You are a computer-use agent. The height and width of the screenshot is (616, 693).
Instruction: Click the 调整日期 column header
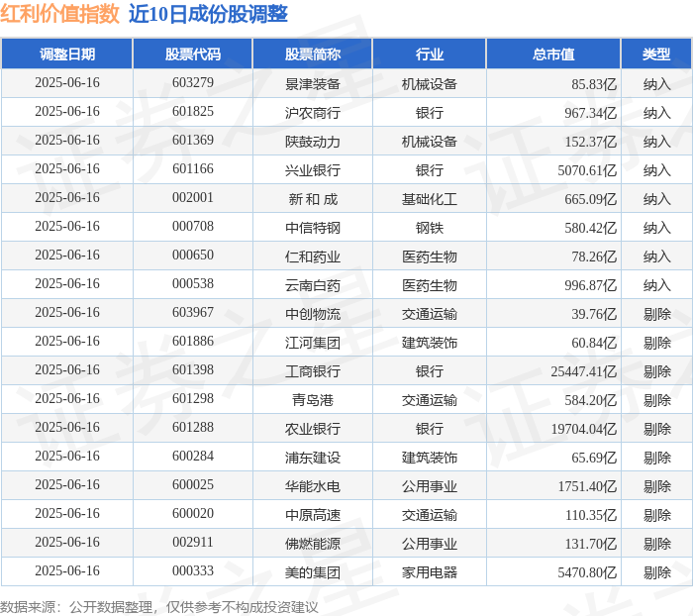pos(67,53)
